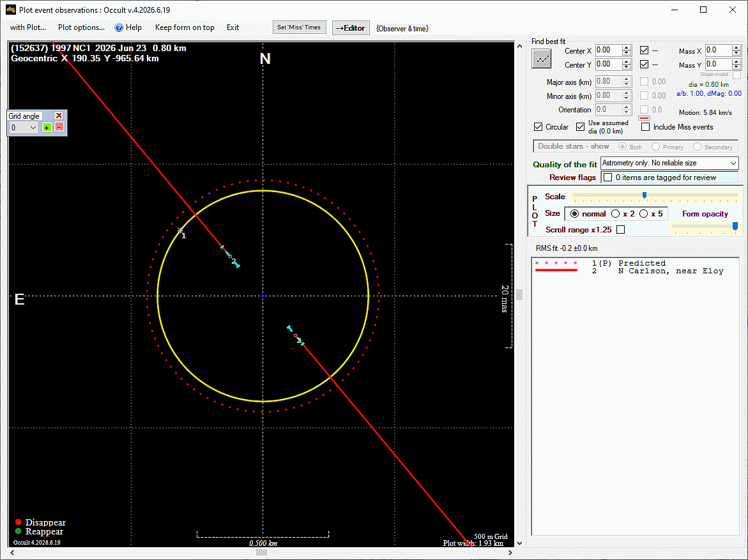Click the Occult application title bar icon
This screenshot has height=560, width=748.
tap(10, 10)
